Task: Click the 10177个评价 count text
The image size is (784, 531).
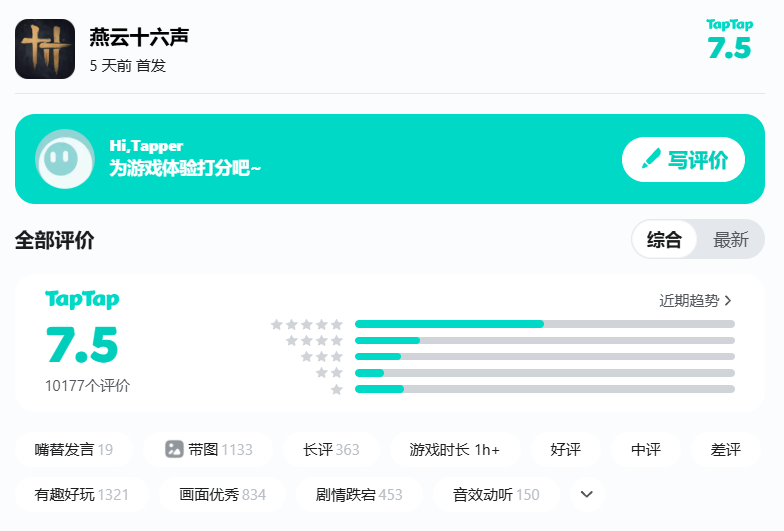Action: [87, 386]
